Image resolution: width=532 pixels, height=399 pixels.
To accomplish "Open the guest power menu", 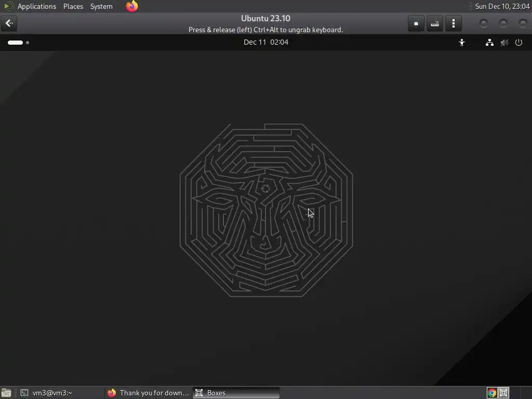I will click(x=518, y=43).
